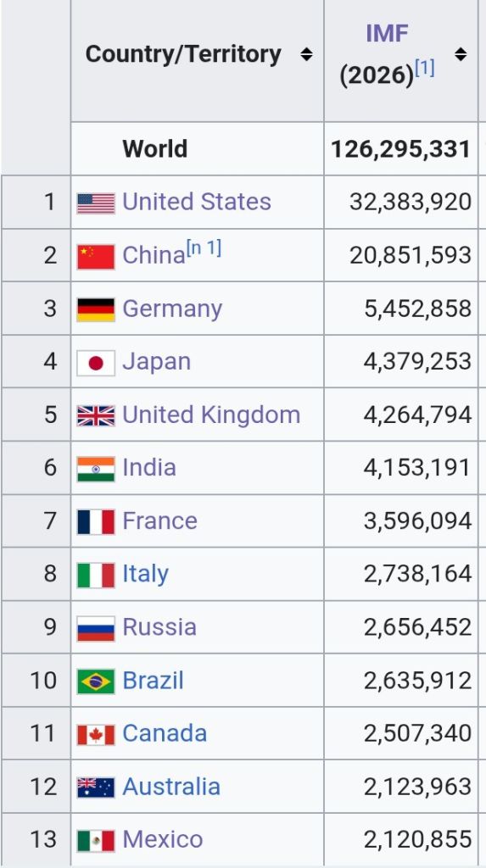Open the Italy country link
This screenshot has width=486, height=868.
(145, 574)
